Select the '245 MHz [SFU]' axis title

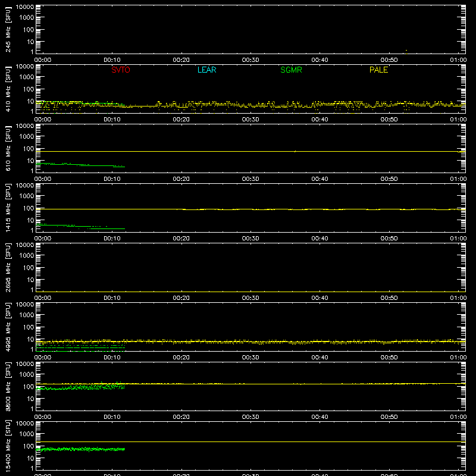pos(8,29)
